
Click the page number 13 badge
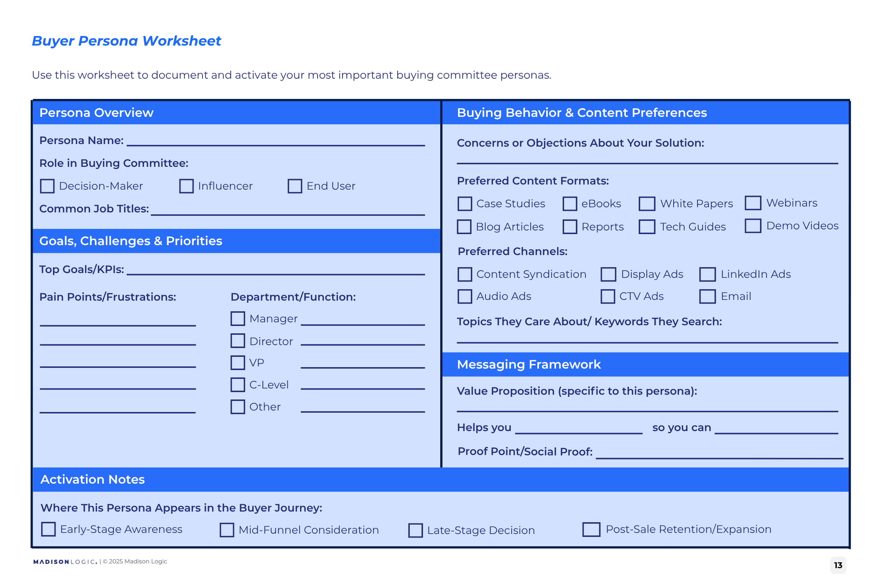pyautogui.click(x=838, y=565)
